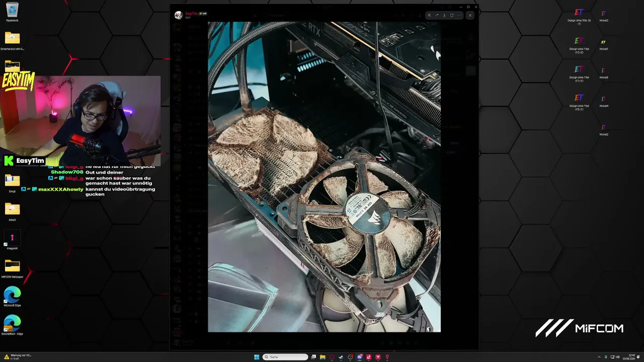Open File Explorer from the taskbar
Viewport: 644px width, 362px height.
pyautogui.click(x=323, y=357)
